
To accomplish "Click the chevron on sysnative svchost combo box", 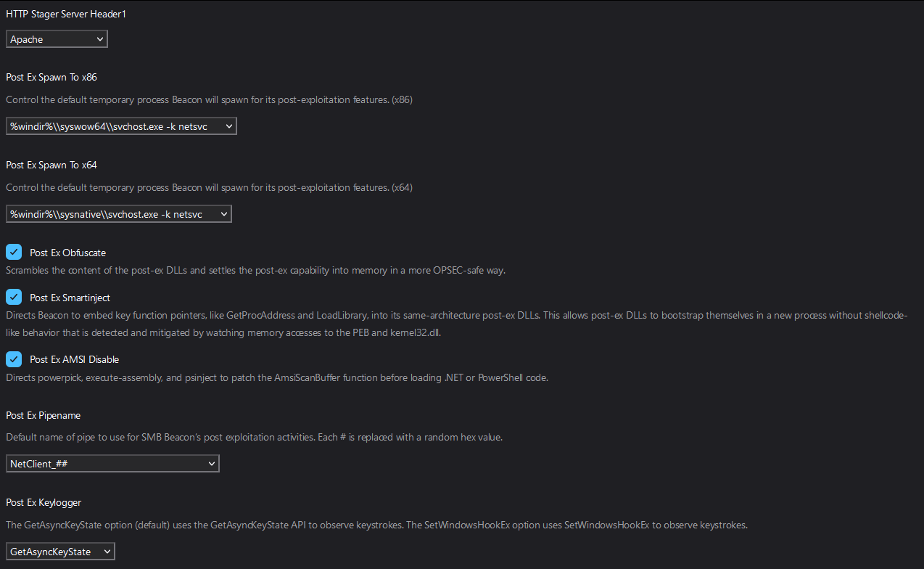I will pos(224,213).
